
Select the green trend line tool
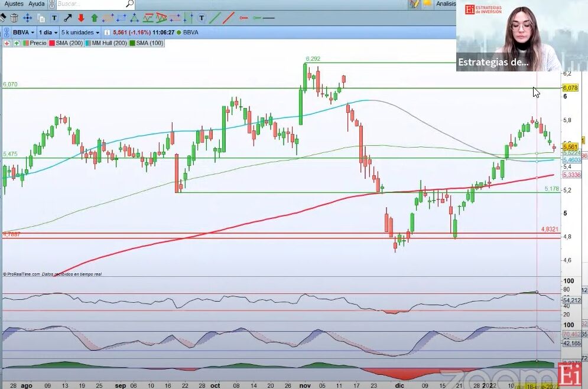(215, 18)
